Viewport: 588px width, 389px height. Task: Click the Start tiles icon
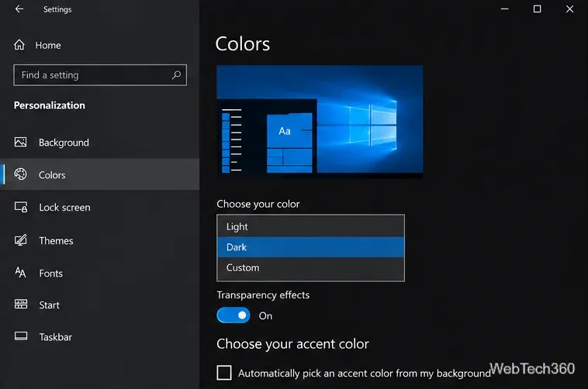pos(21,305)
